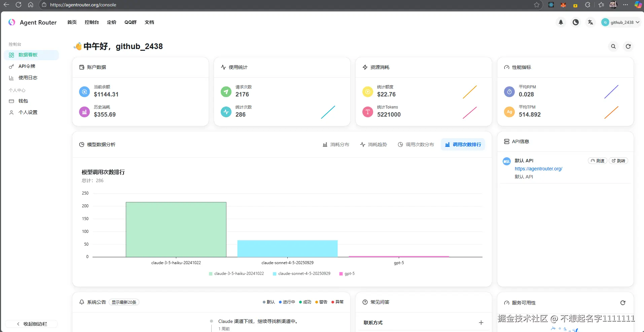The height and width of the screenshot is (332, 644).
Task: Open the github_2438 account dropdown
Action: click(620, 22)
